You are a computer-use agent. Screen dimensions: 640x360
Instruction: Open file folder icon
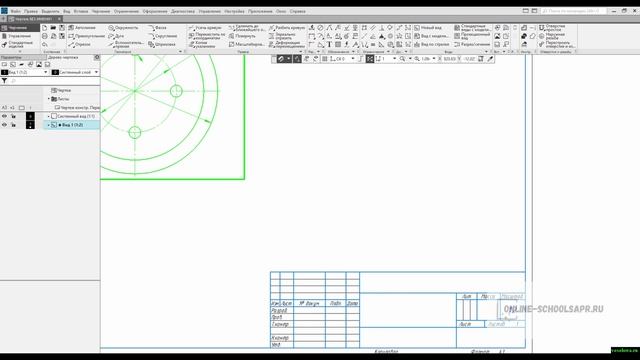[53, 28]
